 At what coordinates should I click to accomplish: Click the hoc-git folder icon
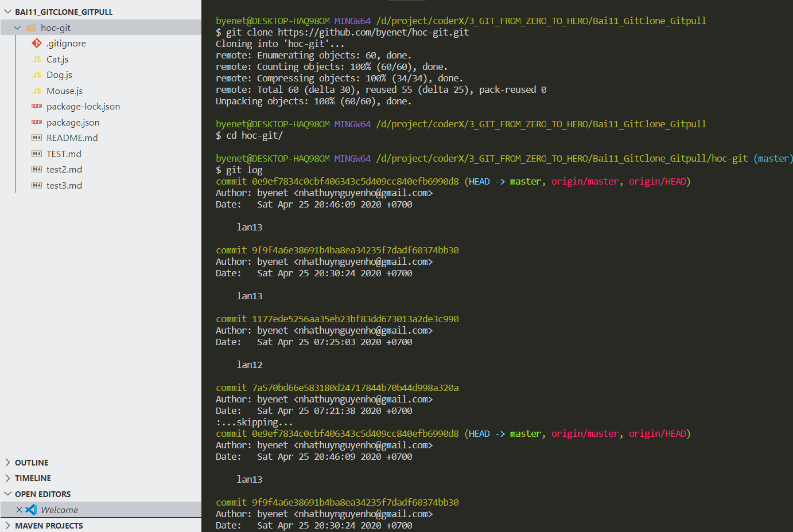pos(31,28)
